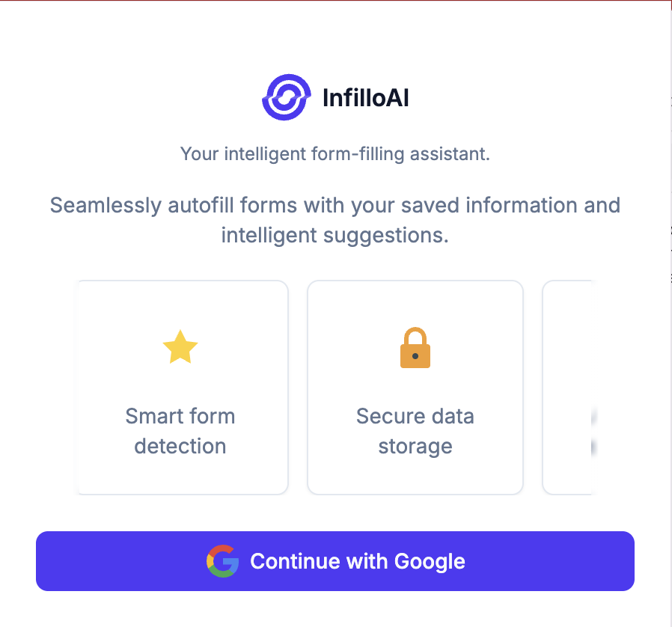The image size is (672, 627).
Task: Click the word "detection" under the star
Action: pos(180,446)
